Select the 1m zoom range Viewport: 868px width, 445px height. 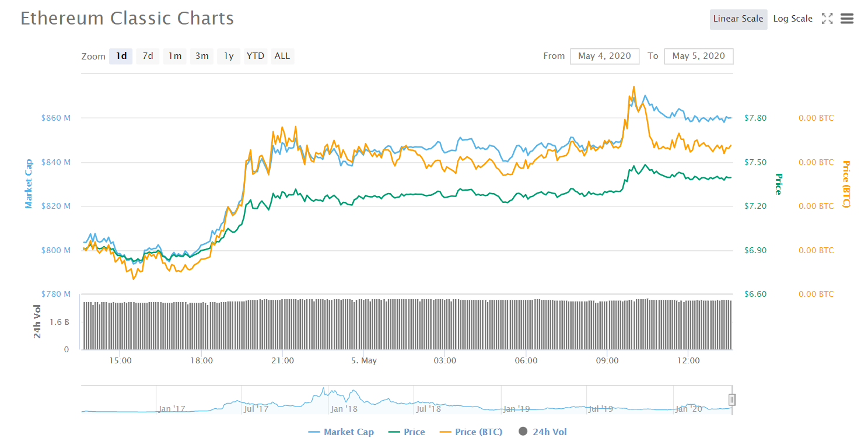175,56
